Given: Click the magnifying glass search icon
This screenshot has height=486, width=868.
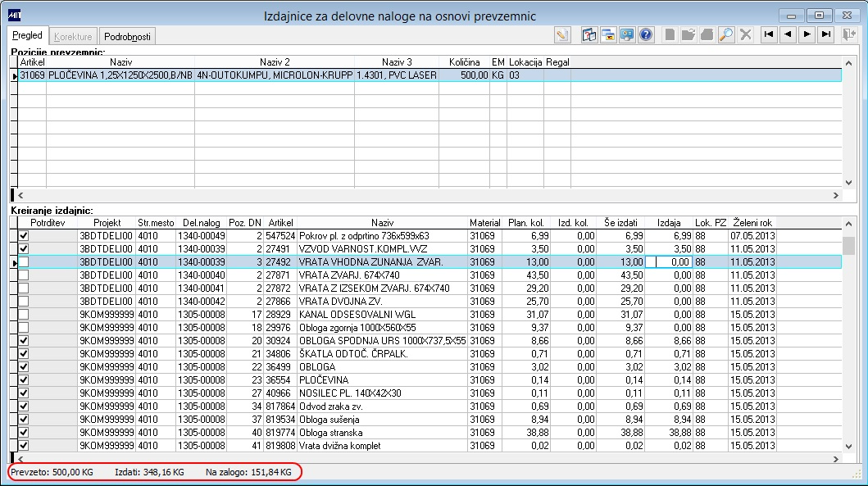Looking at the screenshot, I should pyautogui.click(x=725, y=34).
